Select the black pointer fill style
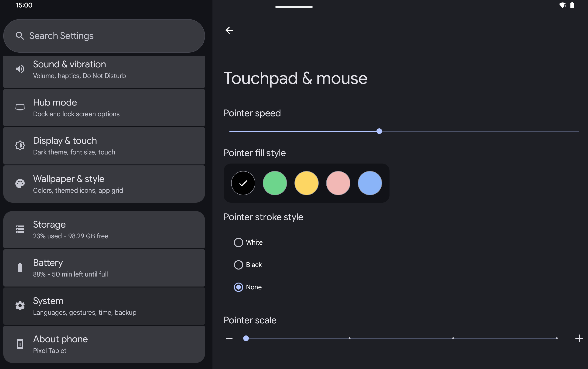 point(243,183)
